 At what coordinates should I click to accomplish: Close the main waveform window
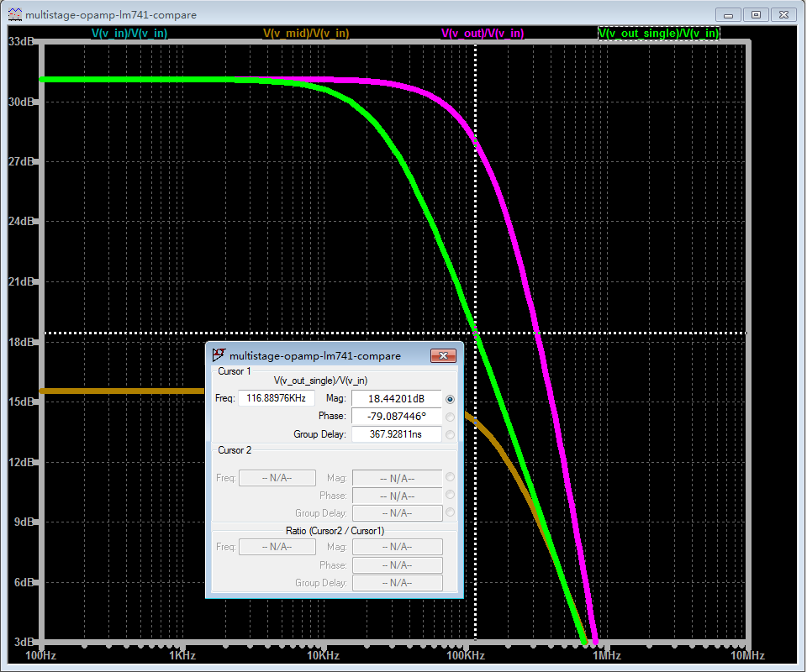click(x=783, y=14)
